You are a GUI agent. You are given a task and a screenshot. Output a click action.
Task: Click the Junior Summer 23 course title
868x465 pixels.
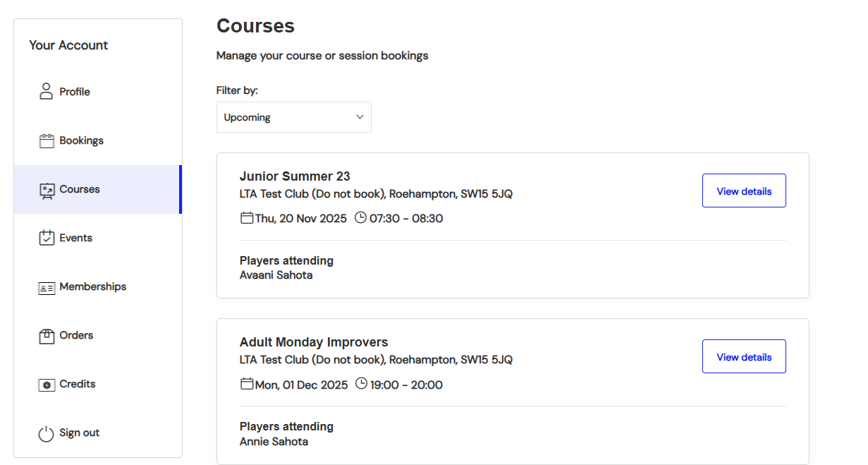pyautogui.click(x=295, y=176)
